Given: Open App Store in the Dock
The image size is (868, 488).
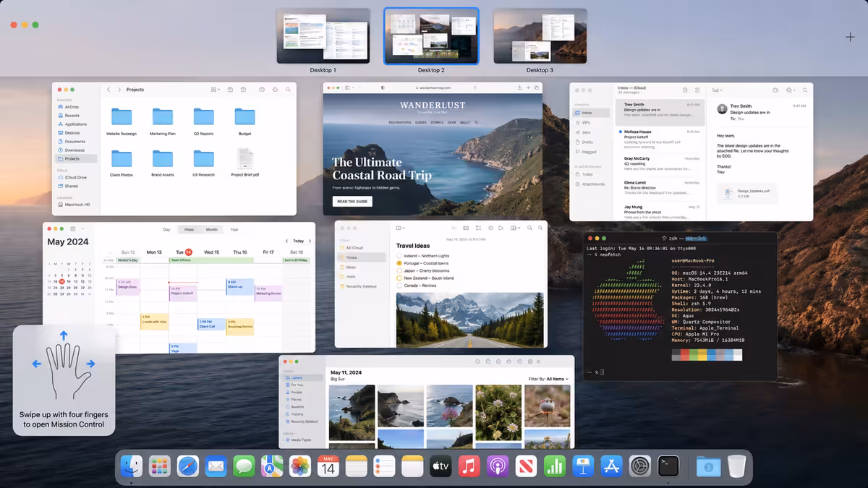Looking at the screenshot, I should click(x=612, y=466).
